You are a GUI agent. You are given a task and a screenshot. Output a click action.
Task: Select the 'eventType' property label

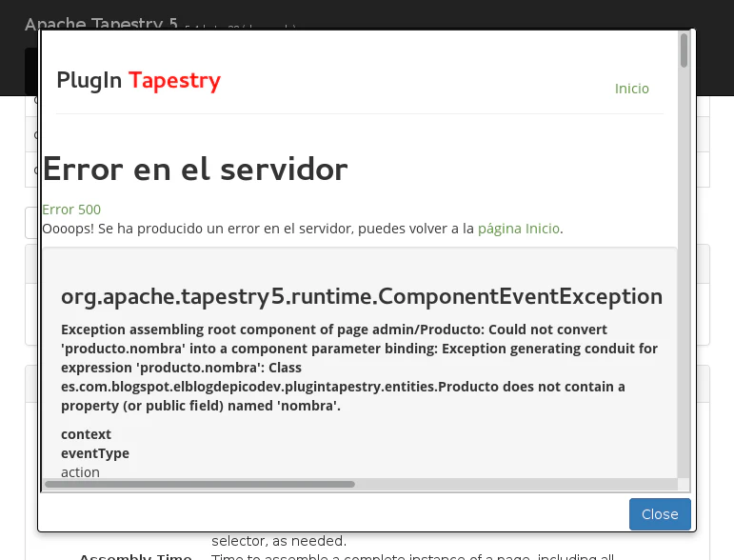click(95, 453)
